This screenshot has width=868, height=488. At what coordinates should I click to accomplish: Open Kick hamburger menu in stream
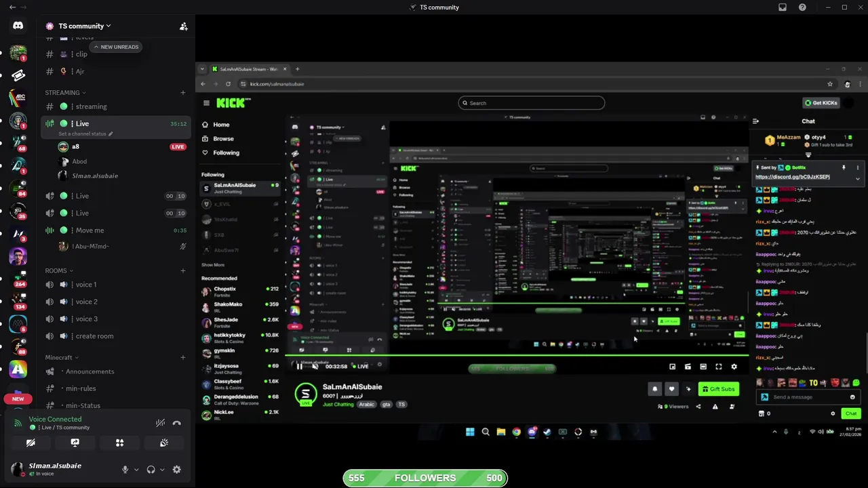[206, 103]
